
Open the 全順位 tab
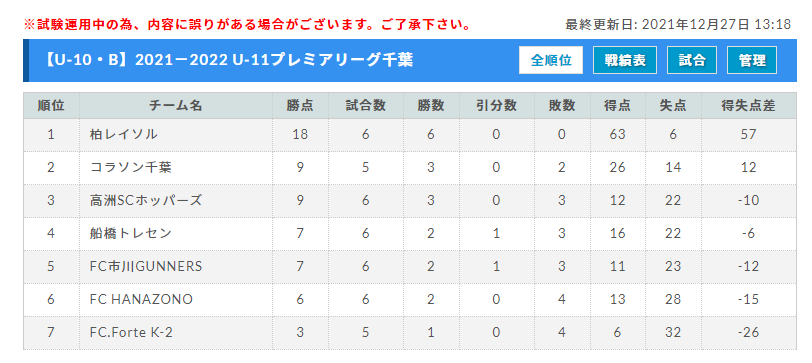[551, 61]
